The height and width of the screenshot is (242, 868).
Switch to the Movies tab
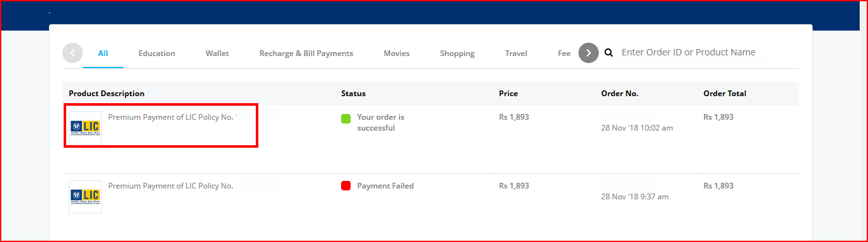396,53
